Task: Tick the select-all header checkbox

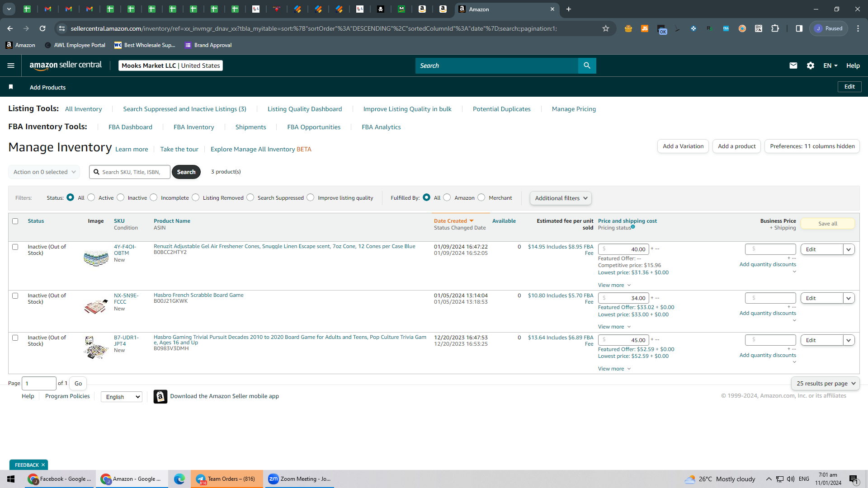Action: point(15,221)
